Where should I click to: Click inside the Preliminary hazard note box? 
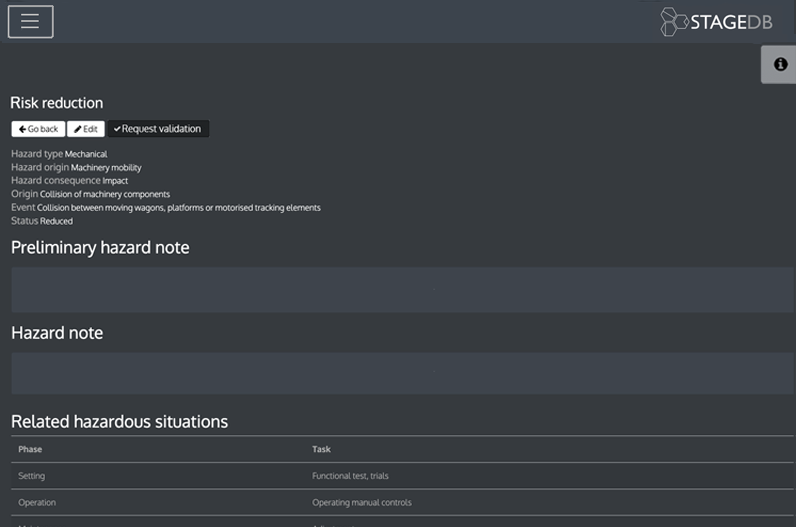tap(398, 289)
